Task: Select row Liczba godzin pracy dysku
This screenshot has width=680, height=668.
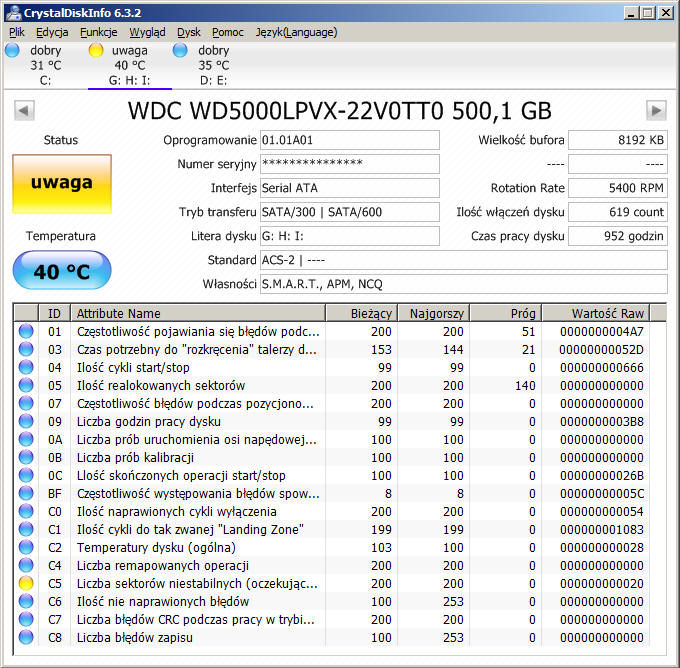Action: tap(332, 421)
